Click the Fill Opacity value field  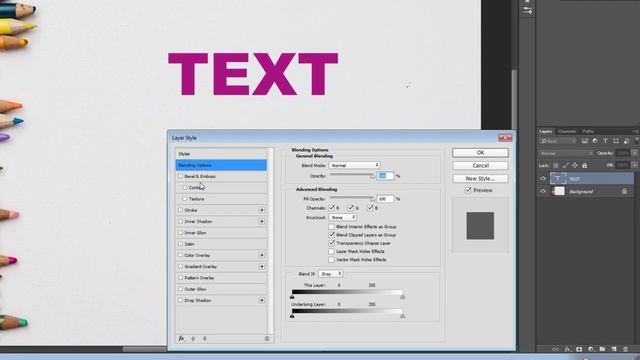tap(385, 199)
